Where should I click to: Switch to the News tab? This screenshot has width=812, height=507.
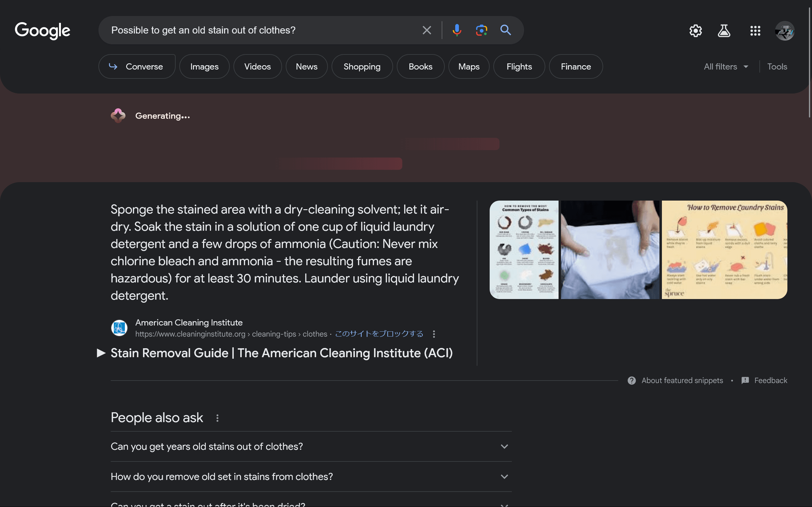[306, 66]
